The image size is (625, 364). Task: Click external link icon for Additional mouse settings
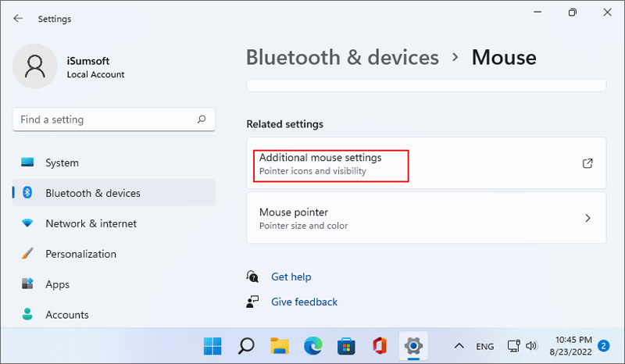[x=587, y=163]
